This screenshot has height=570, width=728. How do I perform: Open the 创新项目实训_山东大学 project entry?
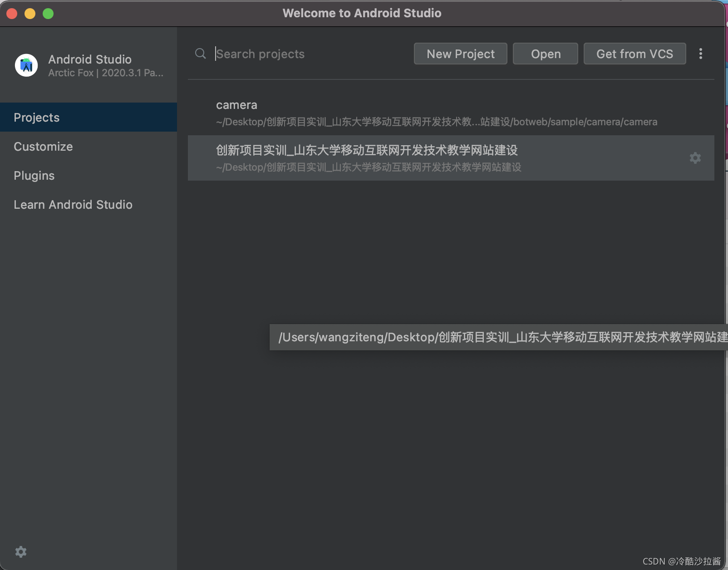click(x=451, y=158)
